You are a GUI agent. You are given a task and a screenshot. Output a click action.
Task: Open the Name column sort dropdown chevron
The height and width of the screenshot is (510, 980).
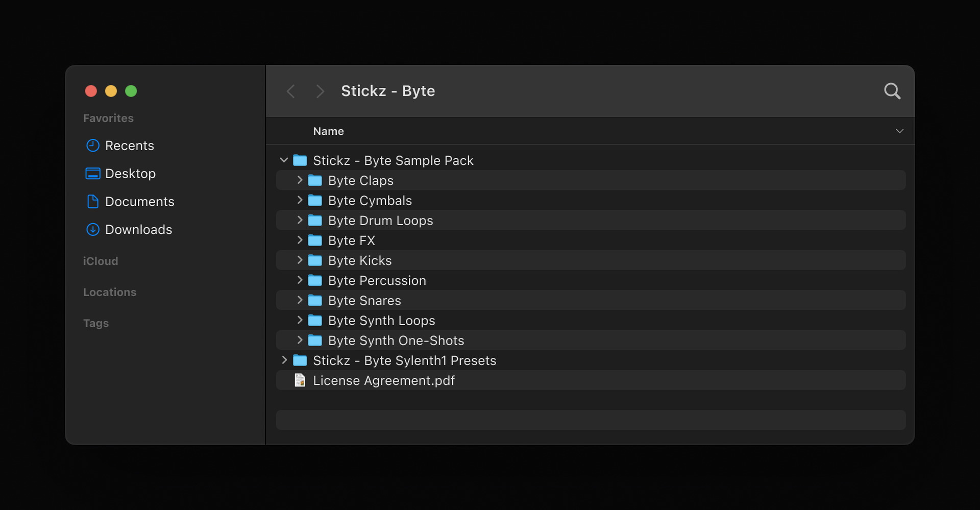pyautogui.click(x=899, y=131)
